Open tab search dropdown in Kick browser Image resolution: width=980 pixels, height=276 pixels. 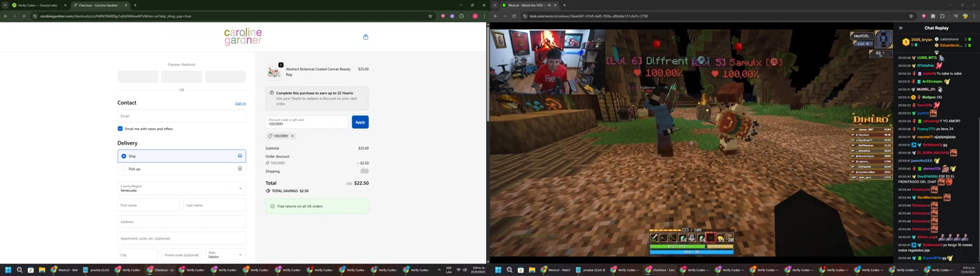[x=495, y=5]
